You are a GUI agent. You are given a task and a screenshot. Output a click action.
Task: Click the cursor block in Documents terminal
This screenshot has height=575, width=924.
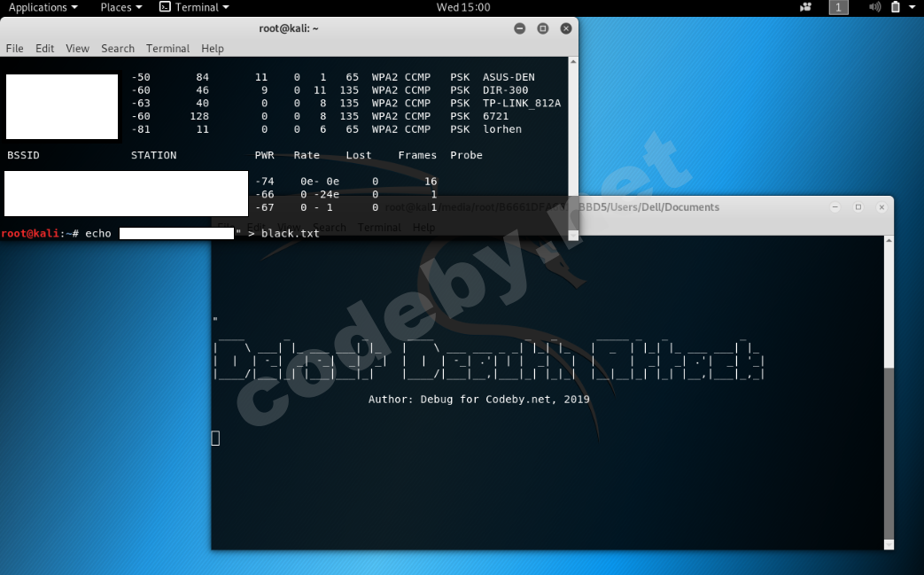pos(215,438)
